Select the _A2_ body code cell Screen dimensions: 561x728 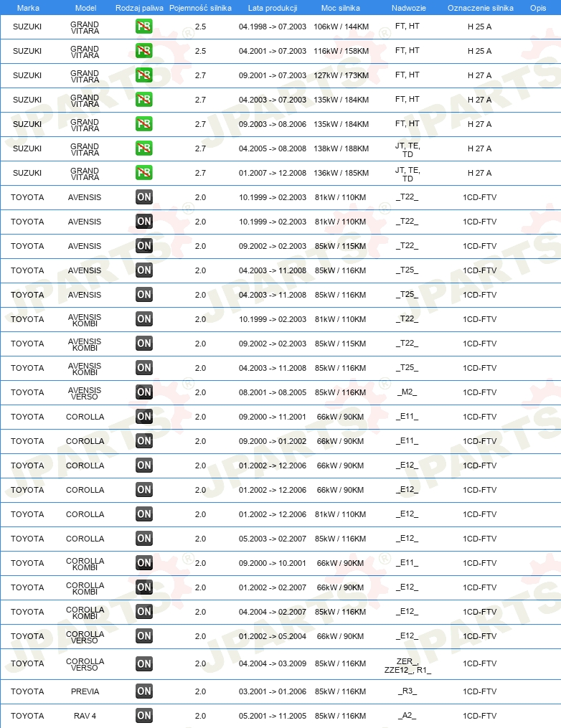pos(407,716)
